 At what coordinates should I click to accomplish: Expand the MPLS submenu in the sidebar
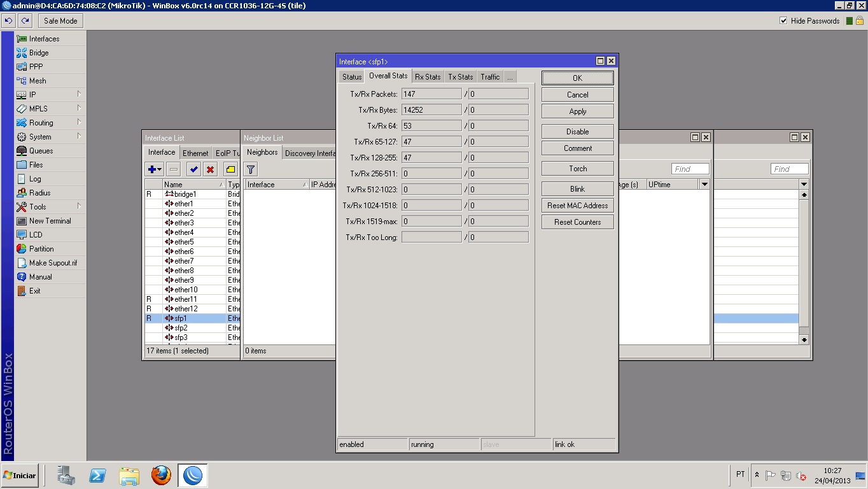pyautogui.click(x=50, y=109)
